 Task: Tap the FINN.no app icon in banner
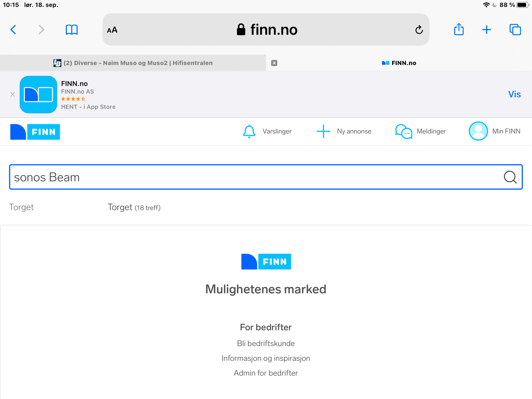pyautogui.click(x=38, y=95)
